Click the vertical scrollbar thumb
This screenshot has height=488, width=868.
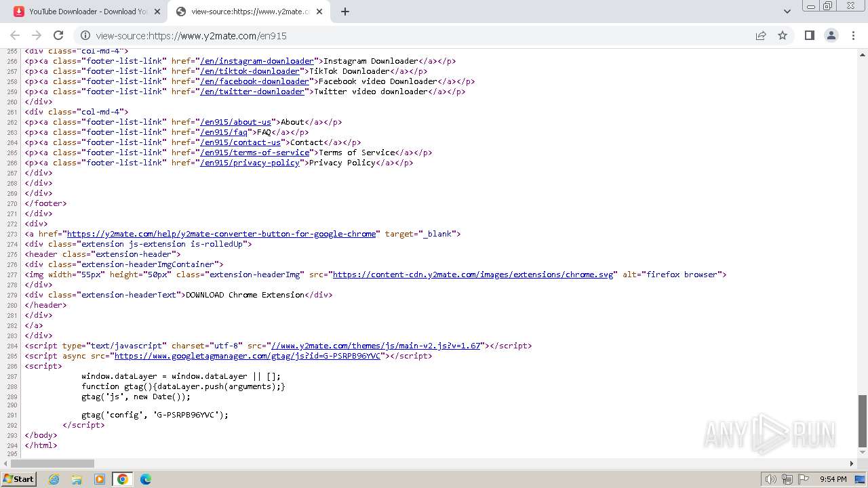click(863, 420)
